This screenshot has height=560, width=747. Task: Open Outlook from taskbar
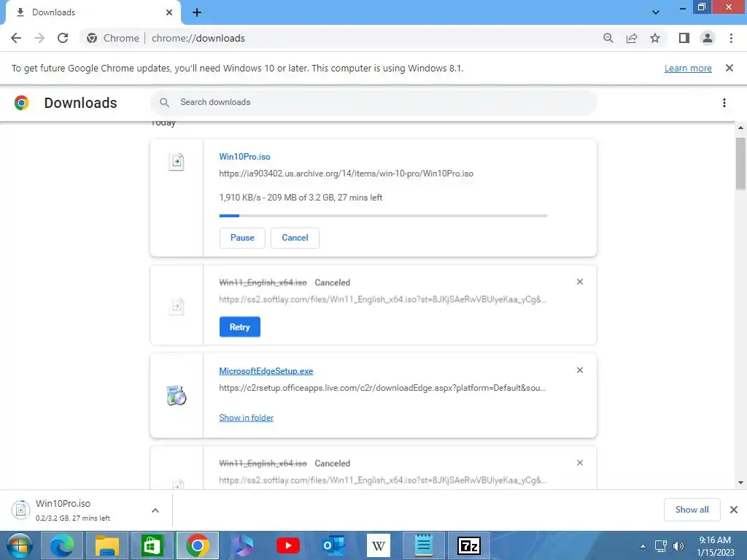coord(333,545)
